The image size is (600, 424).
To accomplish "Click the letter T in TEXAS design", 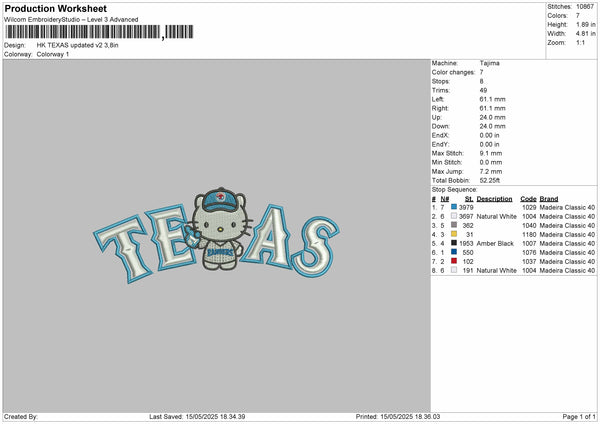I will 122,248.
